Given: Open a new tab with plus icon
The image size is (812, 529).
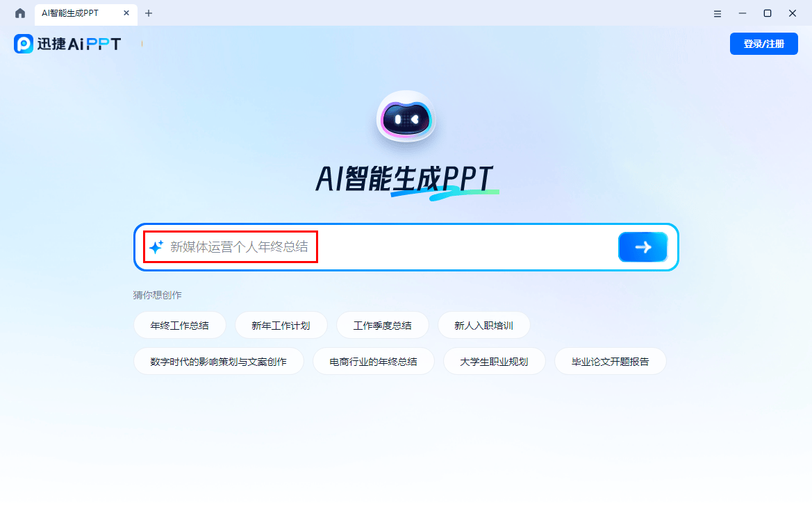Looking at the screenshot, I should coord(149,13).
